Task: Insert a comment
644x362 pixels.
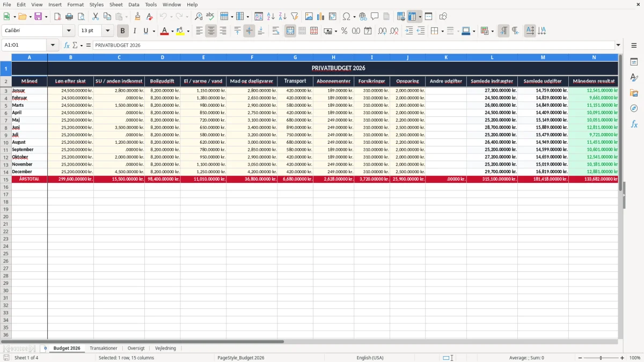Action: click(375, 17)
